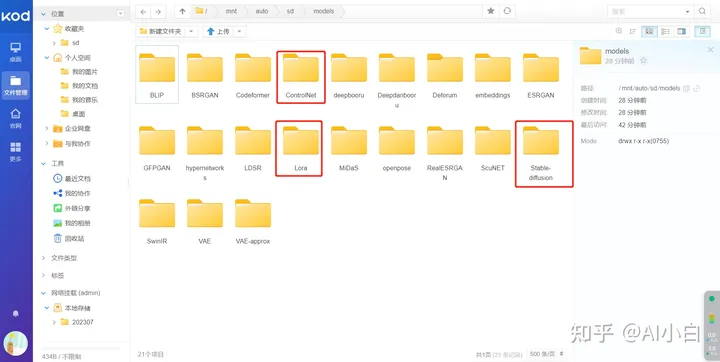Close the models details panel
Viewport: 720px width, 362px height.
pos(710,50)
